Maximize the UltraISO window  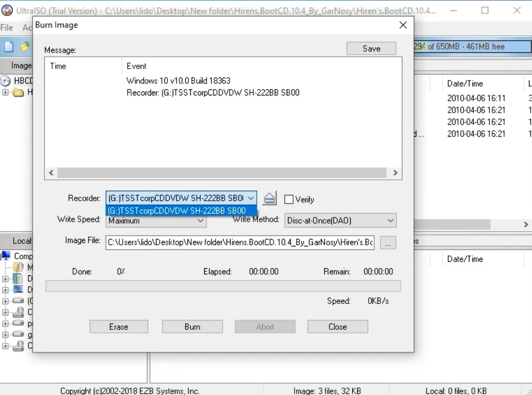(485, 10)
